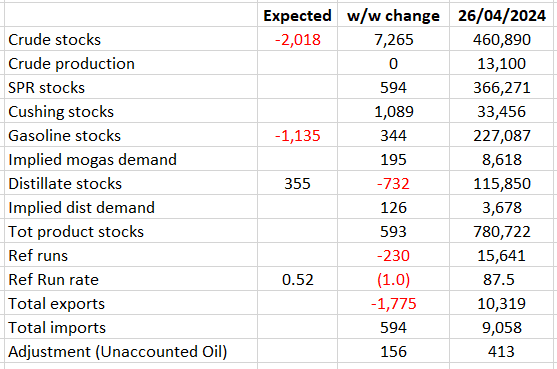Select the Ref runs -230 cell

coord(393,255)
